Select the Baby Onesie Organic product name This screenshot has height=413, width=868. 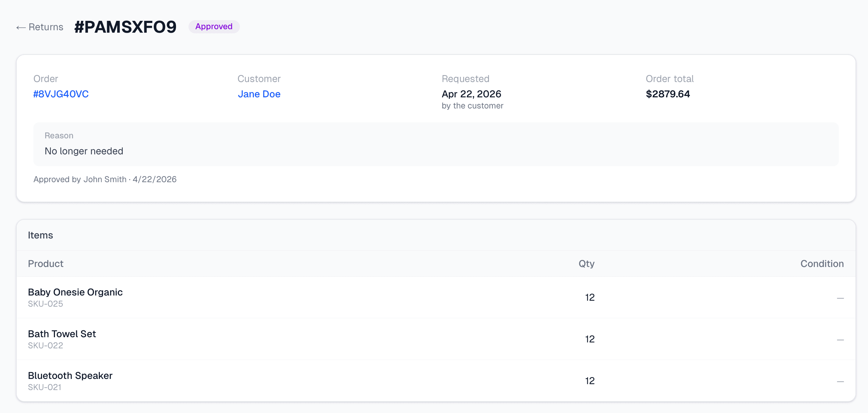pos(75,292)
